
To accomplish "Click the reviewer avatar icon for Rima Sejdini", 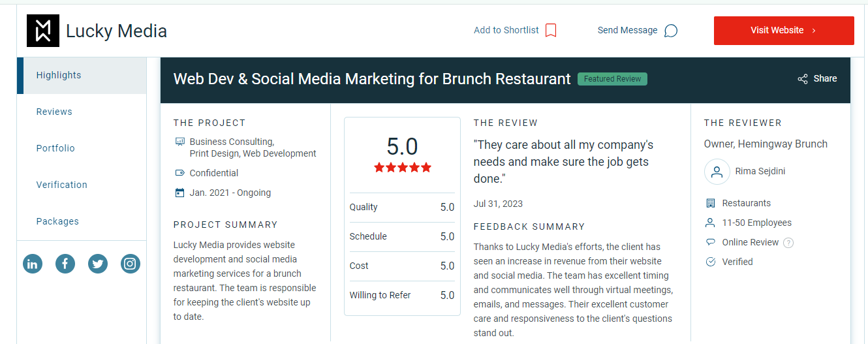I will coord(717,172).
